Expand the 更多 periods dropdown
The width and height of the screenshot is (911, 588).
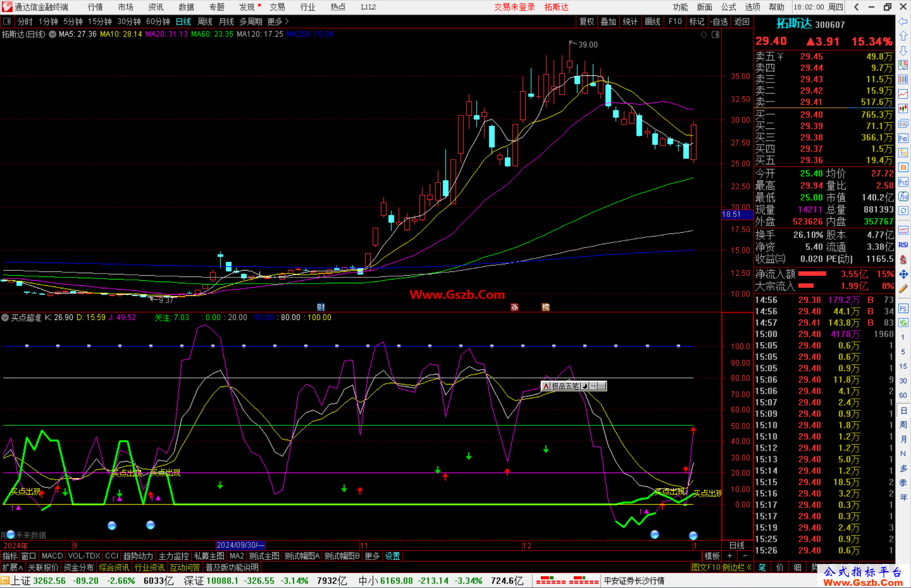(x=278, y=21)
